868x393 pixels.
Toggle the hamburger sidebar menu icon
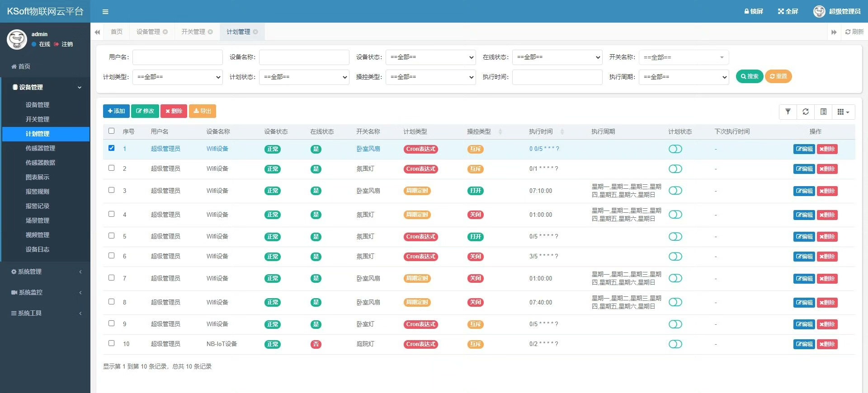pos(105,12)
